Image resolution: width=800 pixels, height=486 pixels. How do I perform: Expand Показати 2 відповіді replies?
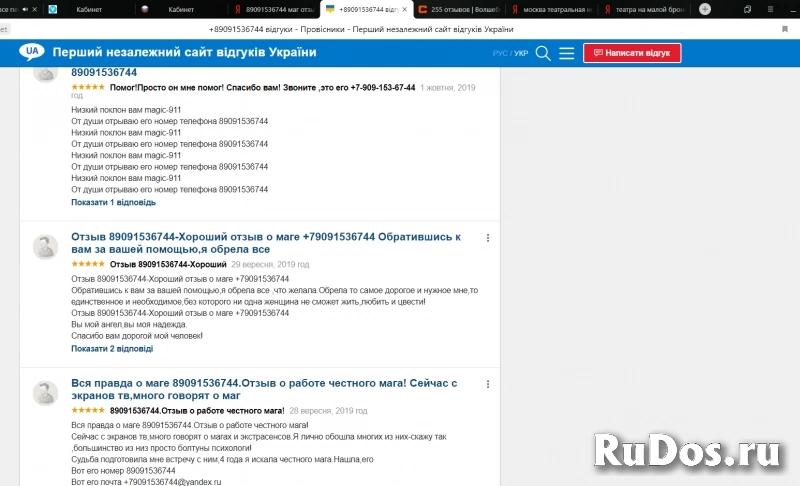(x=112, y=349)
